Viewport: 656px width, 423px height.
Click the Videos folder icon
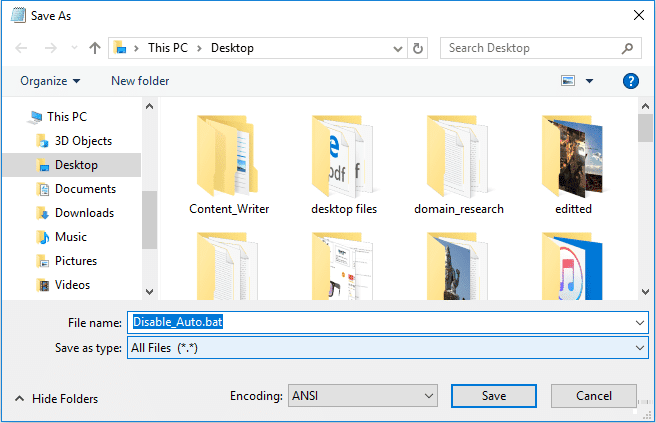pos(43,285)
